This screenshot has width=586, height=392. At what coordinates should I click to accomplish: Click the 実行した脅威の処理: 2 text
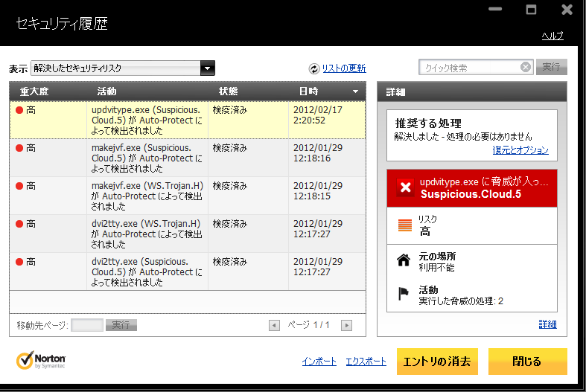click(461, 301)
